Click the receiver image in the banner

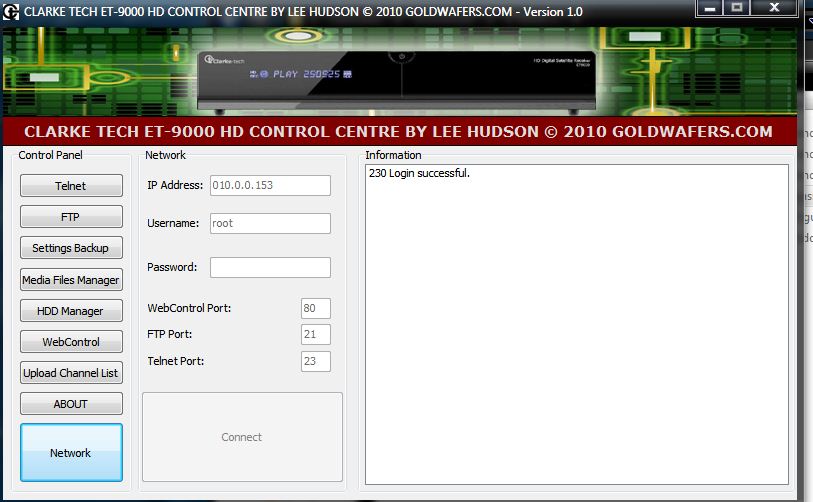tap(397, 82)
